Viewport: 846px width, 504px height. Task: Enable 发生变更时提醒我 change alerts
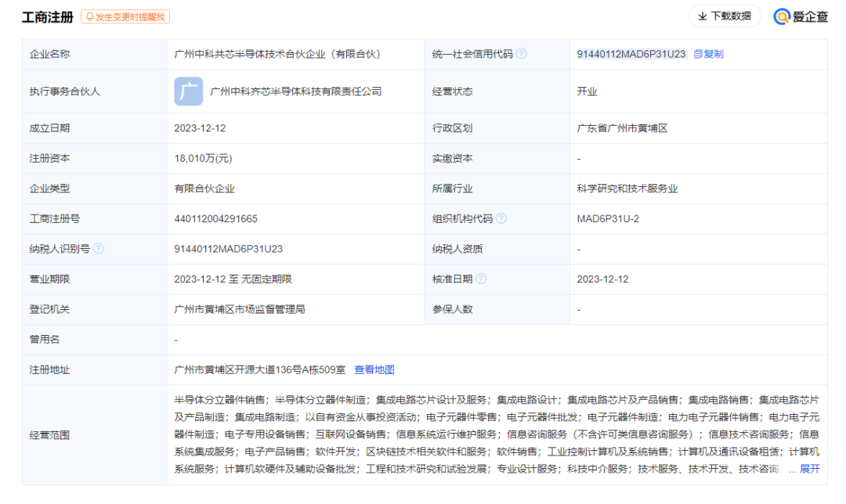point(127,16)
